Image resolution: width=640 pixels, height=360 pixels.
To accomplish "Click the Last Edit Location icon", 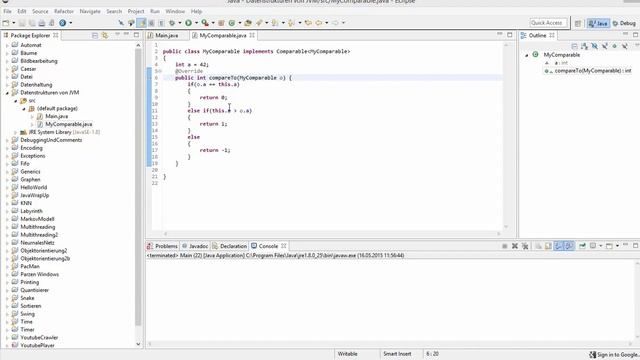I will click(308, 23).
